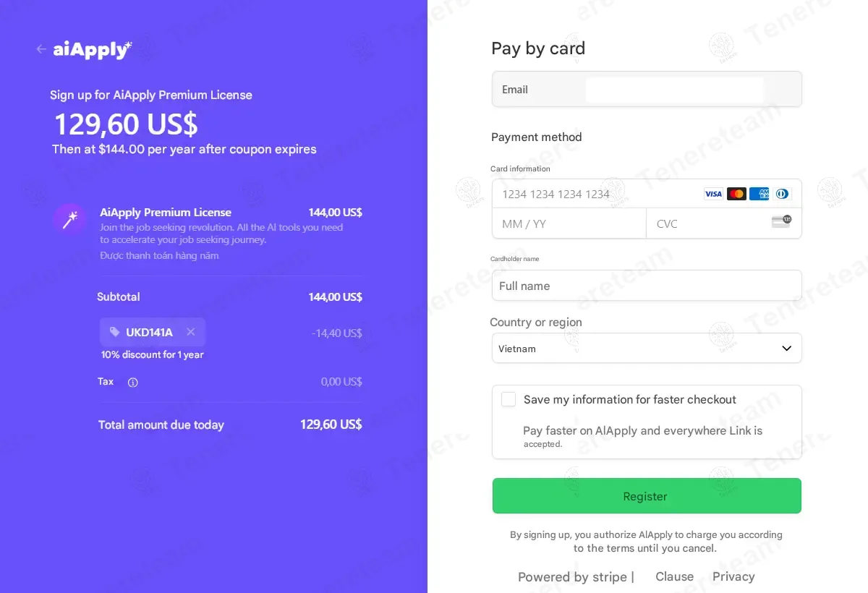Open the Clause link

pos(674,576)
